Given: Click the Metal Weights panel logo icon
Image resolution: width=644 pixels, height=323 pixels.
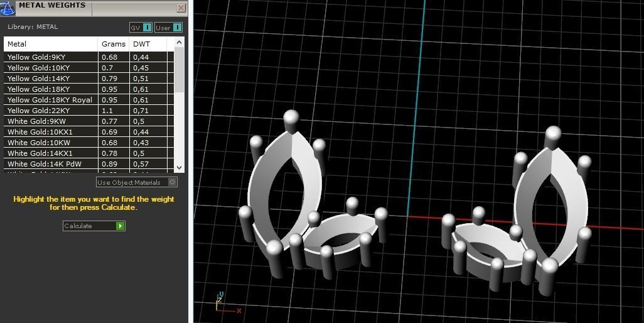Looking at the screenshot, I should coord(7,8).
